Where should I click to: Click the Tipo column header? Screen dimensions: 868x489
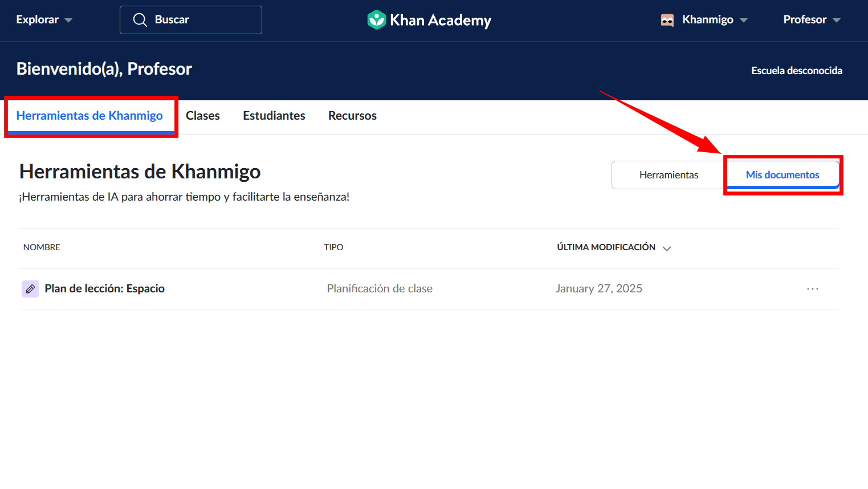(333, 247)
